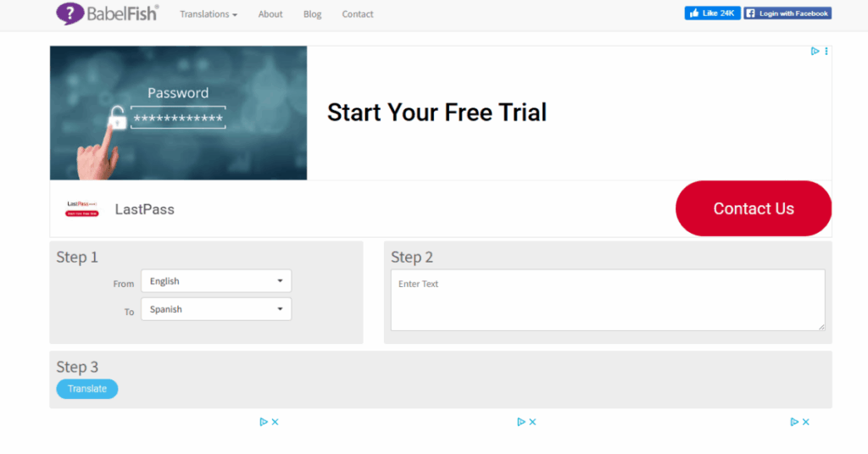Open the Blog link in the navbar
The width and height of the screenshot is (868, 454).
pos(312,14)
